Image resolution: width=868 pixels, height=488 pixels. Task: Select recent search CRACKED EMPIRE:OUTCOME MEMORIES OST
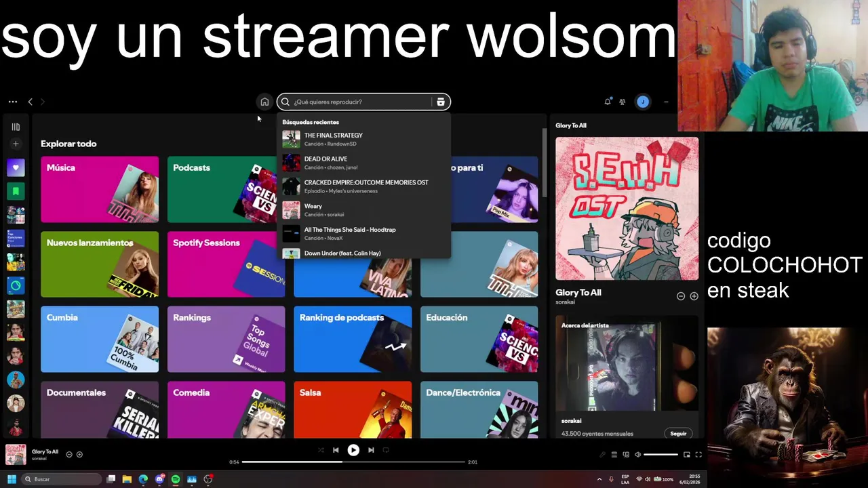[363, 186]
